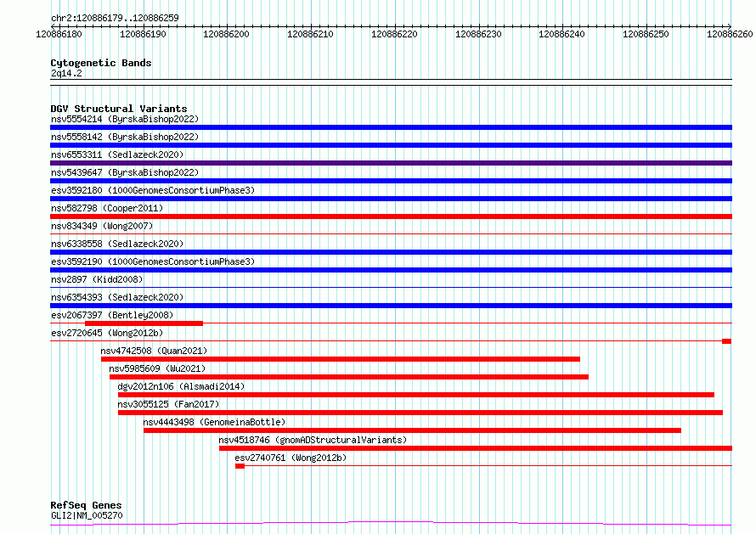Click ruler position 120886260
This screenshot has width=756, height=534.
tap(730, 34)
